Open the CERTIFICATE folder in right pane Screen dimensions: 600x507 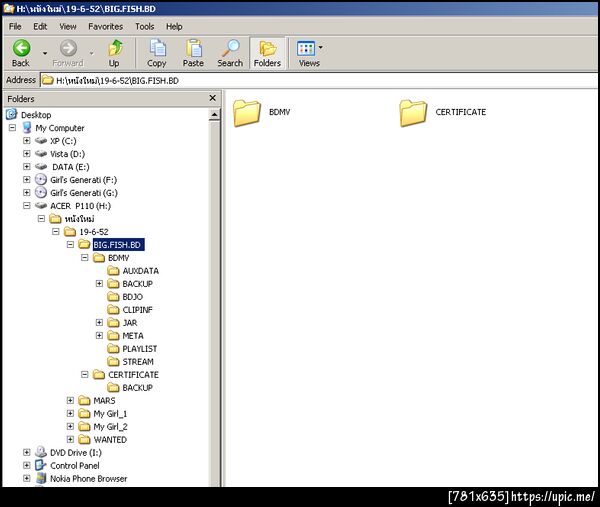pyautogui.click(x=443, y=112)
